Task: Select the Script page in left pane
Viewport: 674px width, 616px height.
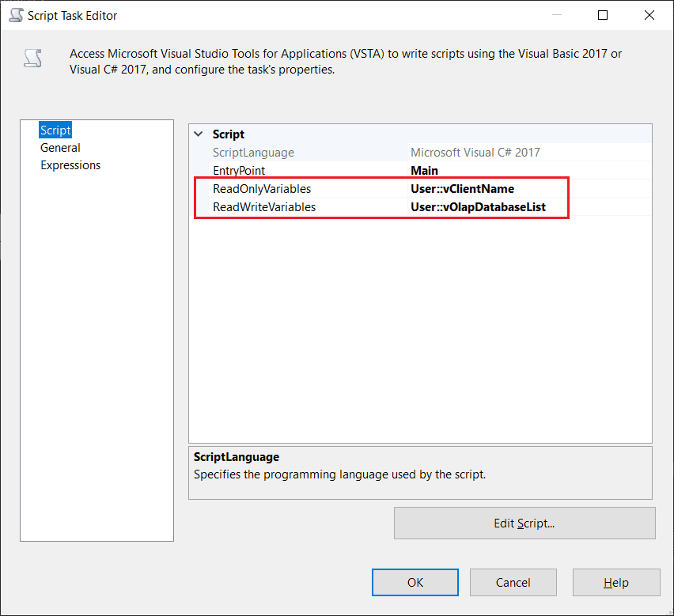Action: [x=55, y=130]
